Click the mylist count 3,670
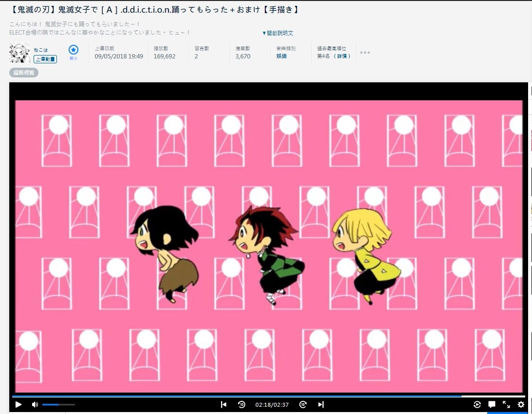Screen dimensions: 532x414 [x=243, y=56]
